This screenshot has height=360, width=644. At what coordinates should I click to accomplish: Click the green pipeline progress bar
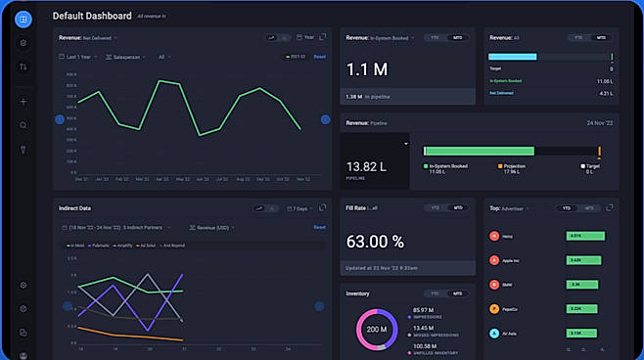click(x=479, y=151)
